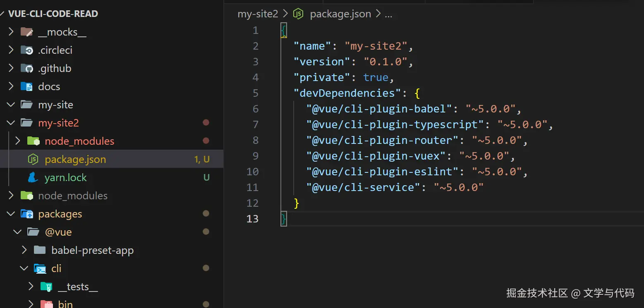
Task: Click the "0.1.0" version value
Action: [385, 62]
